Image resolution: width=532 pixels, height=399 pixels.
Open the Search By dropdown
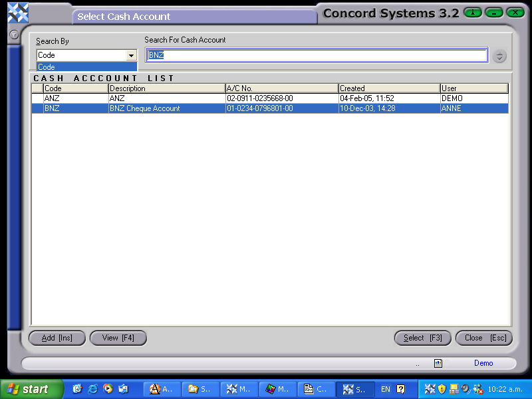point(131,55)
